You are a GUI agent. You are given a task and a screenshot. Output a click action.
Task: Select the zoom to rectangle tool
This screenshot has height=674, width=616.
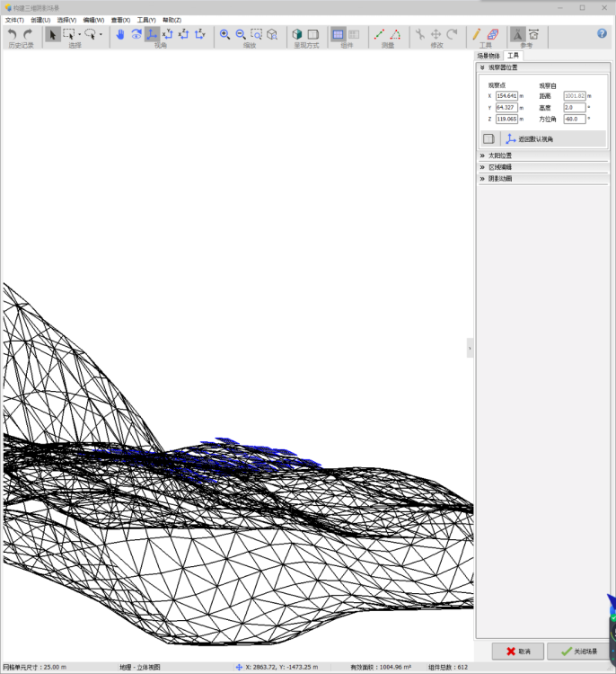pyautogui.click(x=257, y=34)
